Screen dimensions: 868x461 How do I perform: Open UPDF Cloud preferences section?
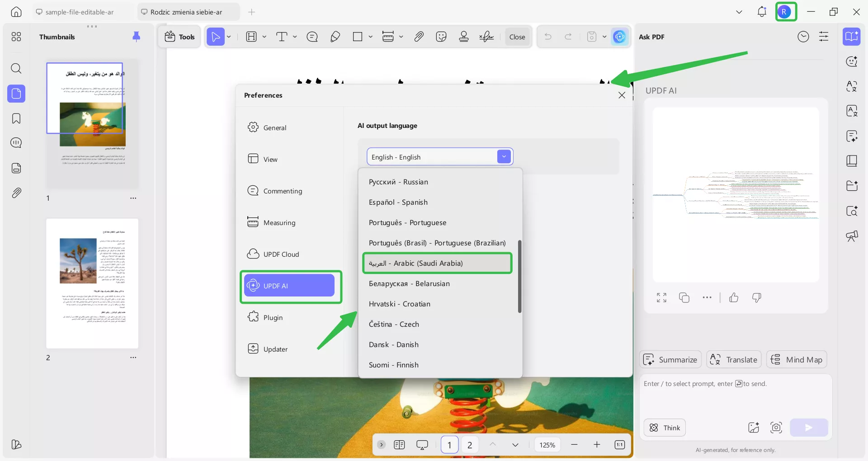click(x=289, y=254)
